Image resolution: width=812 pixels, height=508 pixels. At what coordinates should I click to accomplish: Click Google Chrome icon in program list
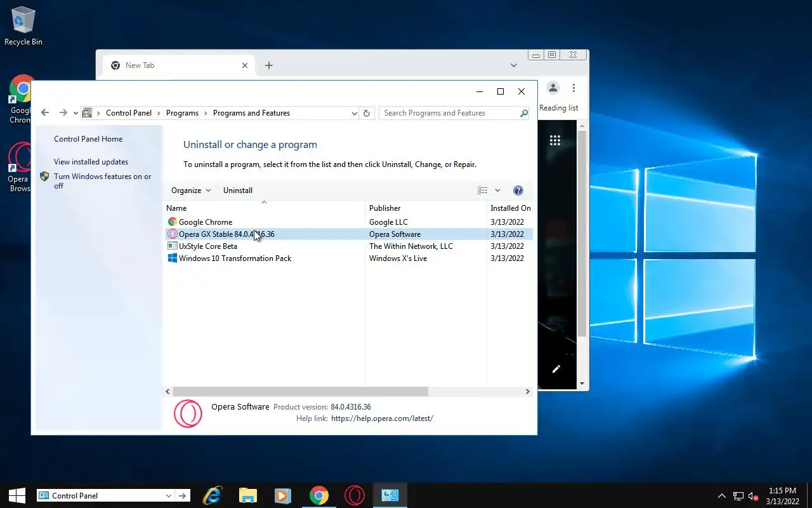[172, 222]
